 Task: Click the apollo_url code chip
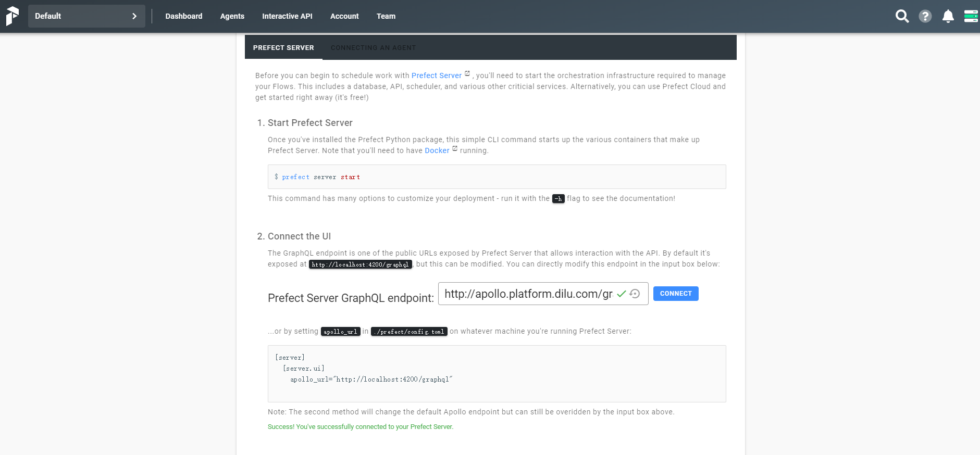340,332
